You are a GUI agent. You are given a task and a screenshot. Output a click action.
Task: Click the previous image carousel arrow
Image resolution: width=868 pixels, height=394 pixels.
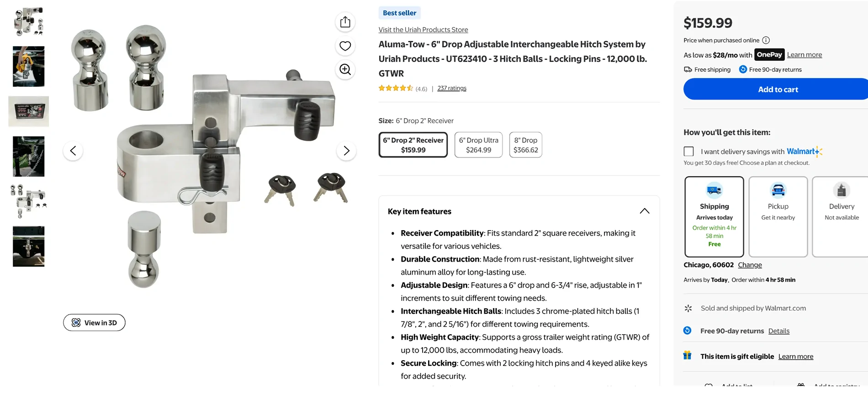click(x=73, y=150)
